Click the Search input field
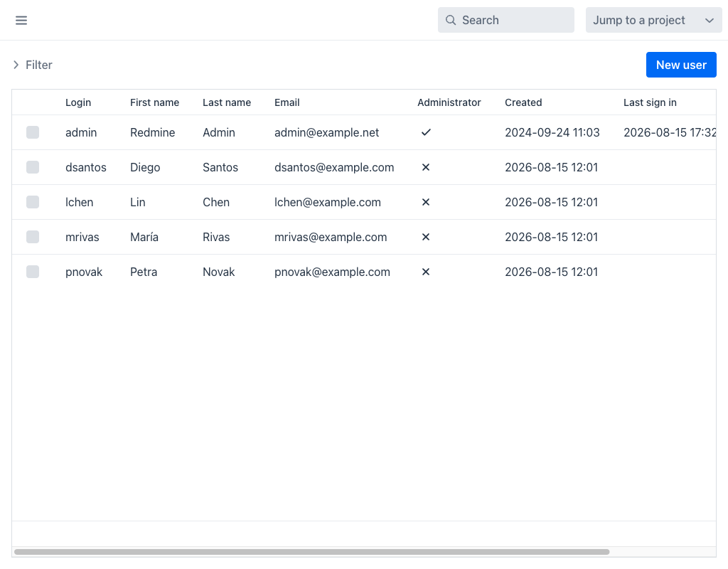Viewport: 728px width, 569px height. point(505,20)
